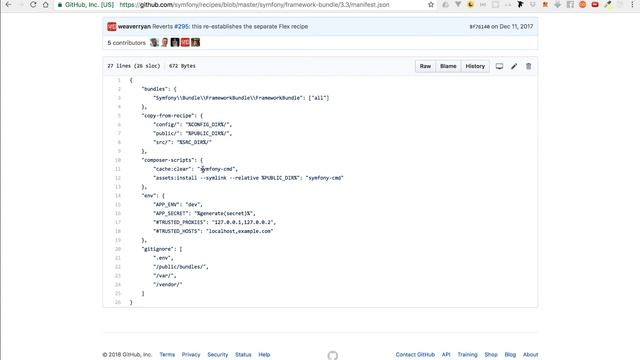The image size is (640, 360).
Task: Open Training footer link
Action: click(467, 355)
